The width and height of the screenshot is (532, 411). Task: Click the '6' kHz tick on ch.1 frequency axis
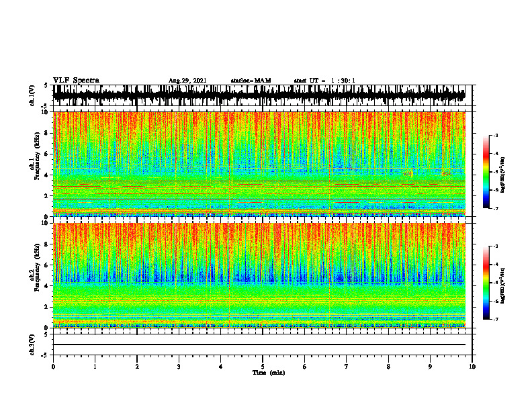pyautogui.click(x=47, y=154)
